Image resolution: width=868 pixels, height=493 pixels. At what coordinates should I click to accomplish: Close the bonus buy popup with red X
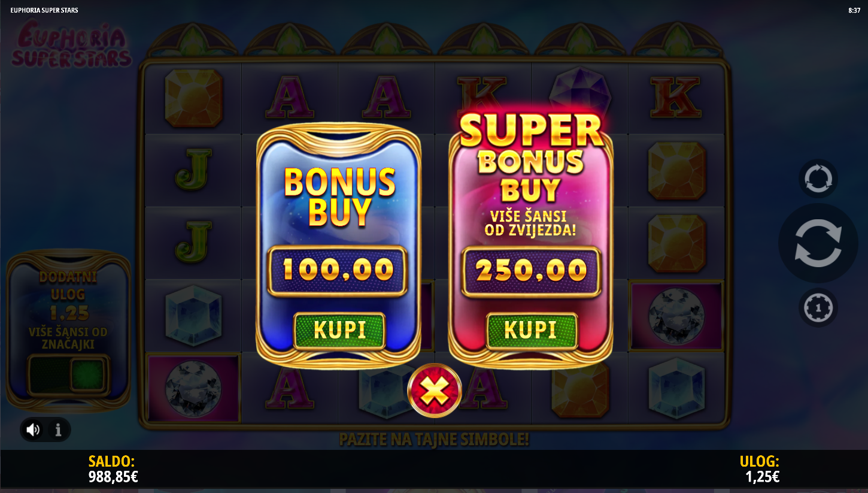tap(434, 391)
